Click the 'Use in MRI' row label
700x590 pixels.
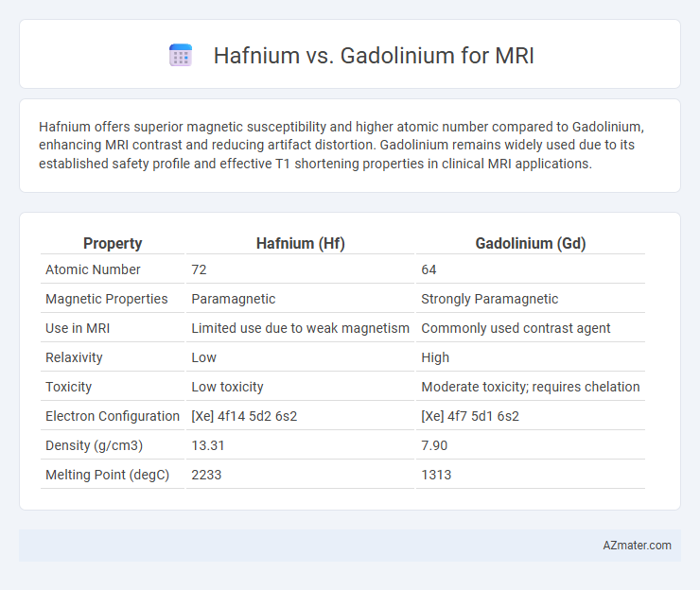[78, 328]
